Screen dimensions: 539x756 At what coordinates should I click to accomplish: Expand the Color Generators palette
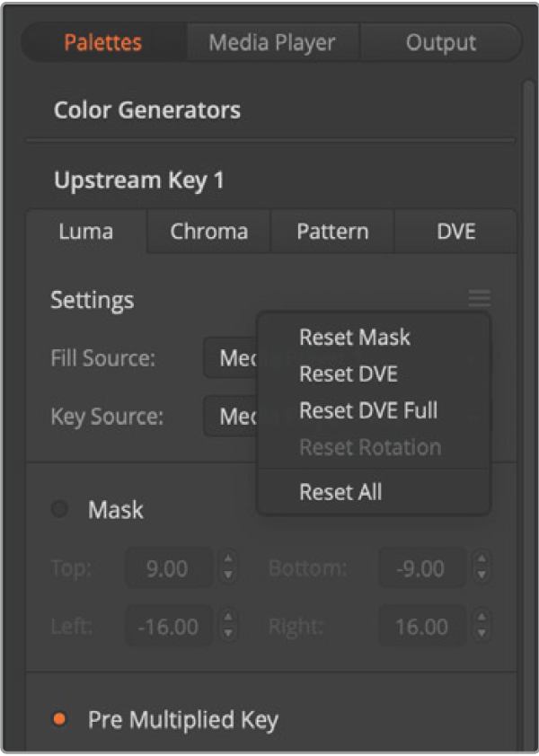[x=146, y=110]
